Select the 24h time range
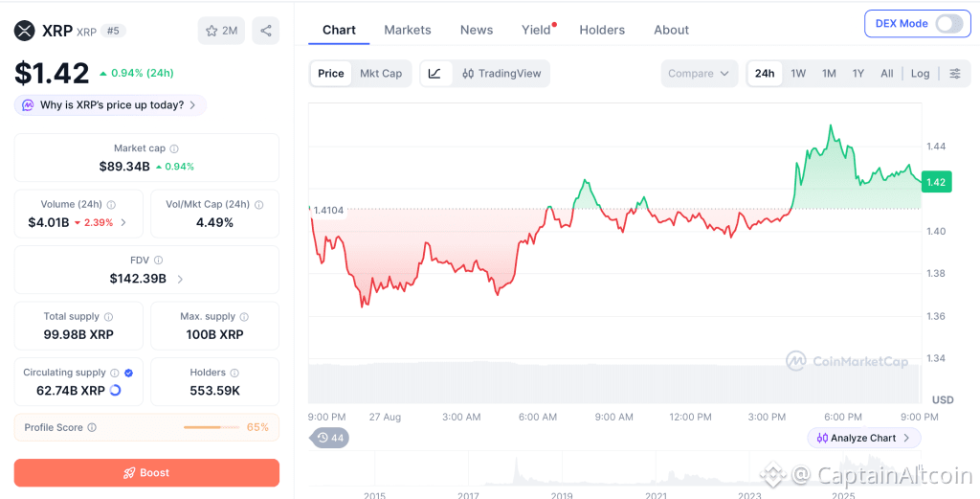This screenshot has height=499, width=980. point(765,73)
